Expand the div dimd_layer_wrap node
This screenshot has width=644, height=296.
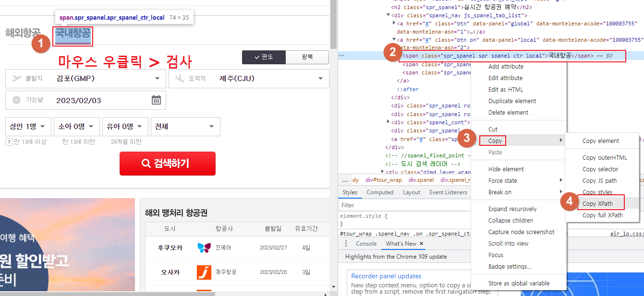click(x=383, y=171)
